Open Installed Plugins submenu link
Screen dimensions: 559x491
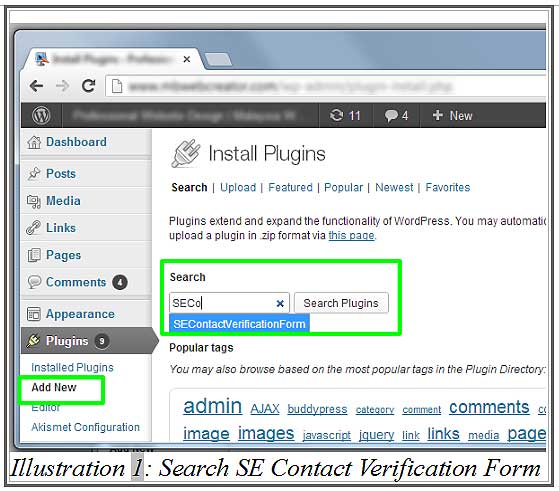click(72, 367)
